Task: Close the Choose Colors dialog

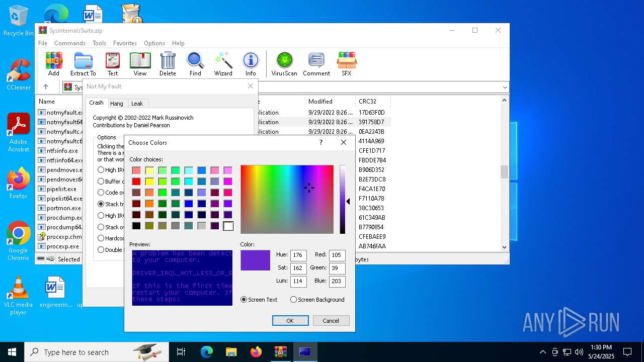Action: point(344,142)
